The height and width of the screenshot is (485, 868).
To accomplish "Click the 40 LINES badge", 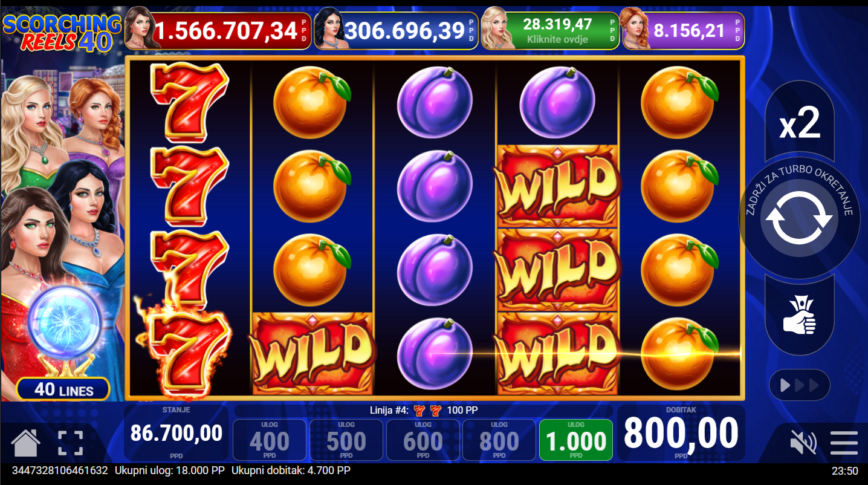I will (x=63, y=389).
